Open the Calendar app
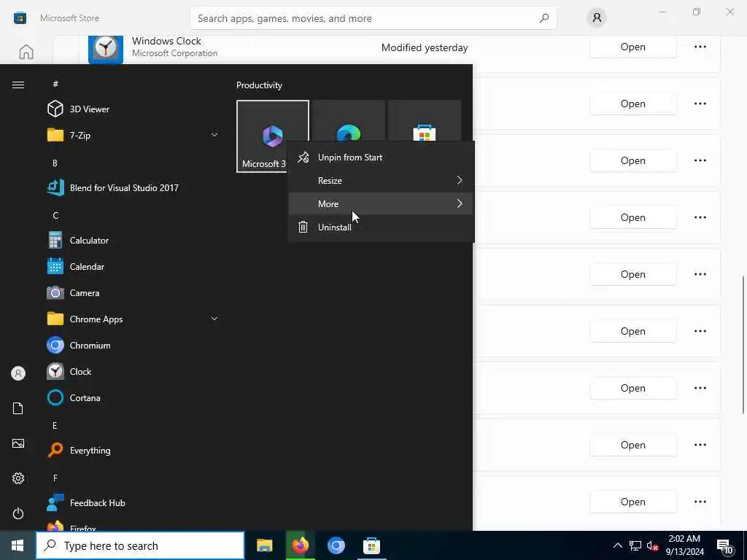 (x=132, y=267)
